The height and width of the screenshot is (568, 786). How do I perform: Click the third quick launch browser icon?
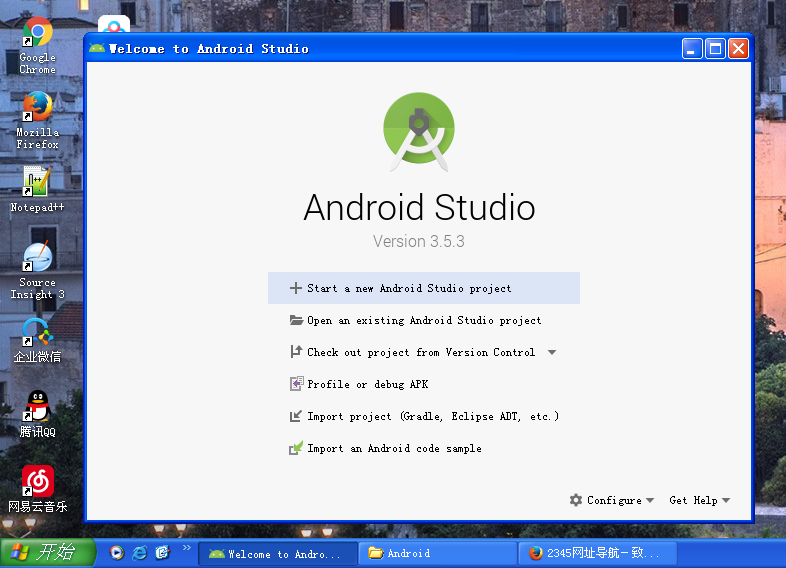point(162,552)
